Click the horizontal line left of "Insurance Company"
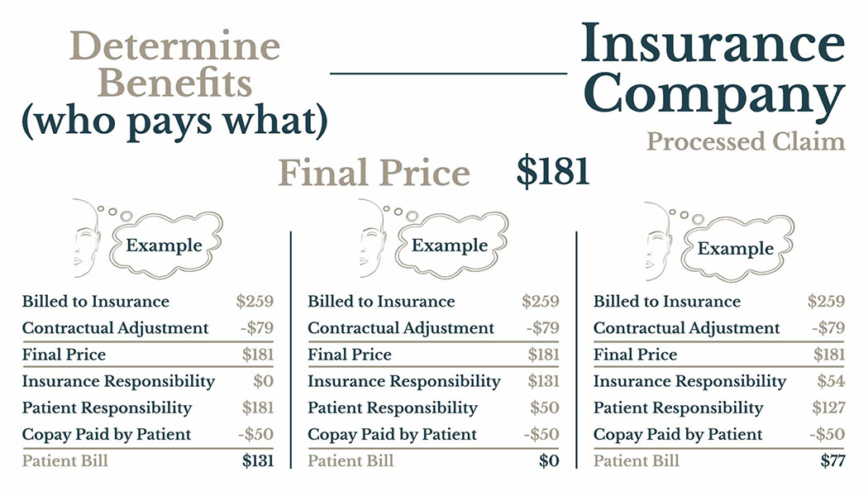The image size is (868, 496). 448,74
